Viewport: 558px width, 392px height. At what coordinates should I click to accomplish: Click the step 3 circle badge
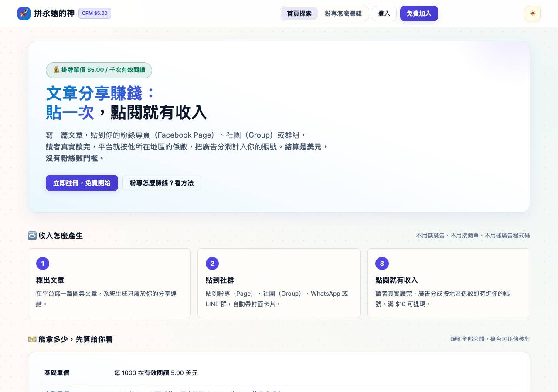382,264
